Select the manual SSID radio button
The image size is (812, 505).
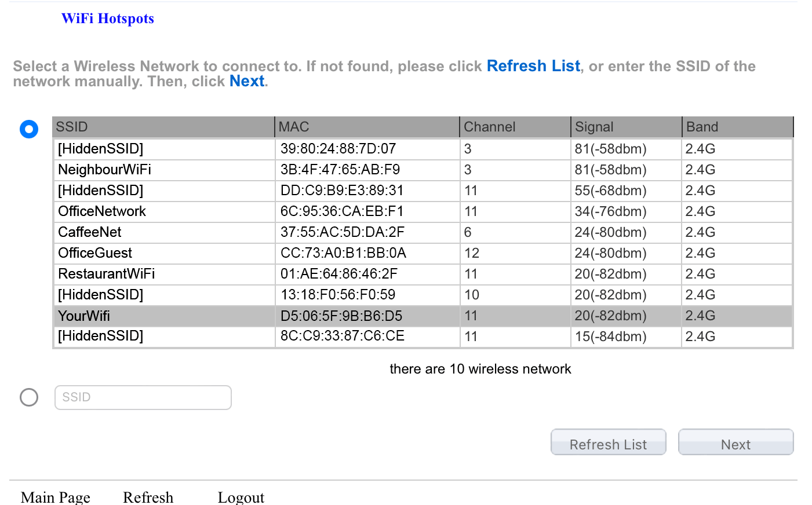coord(29,397)
